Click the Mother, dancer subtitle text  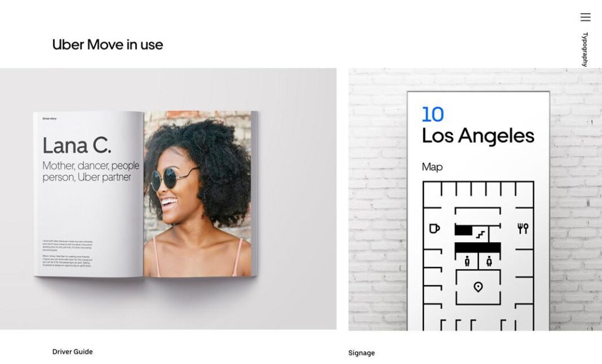click(91, 171)
